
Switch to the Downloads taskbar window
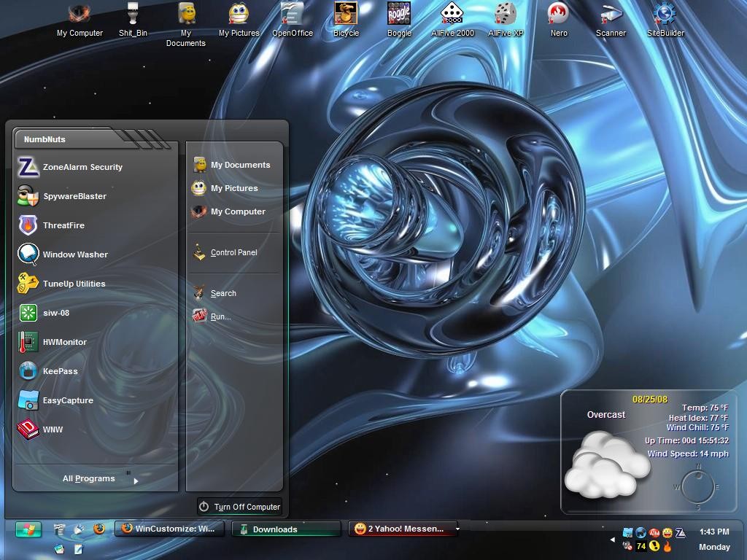click(x=286, y=529)
